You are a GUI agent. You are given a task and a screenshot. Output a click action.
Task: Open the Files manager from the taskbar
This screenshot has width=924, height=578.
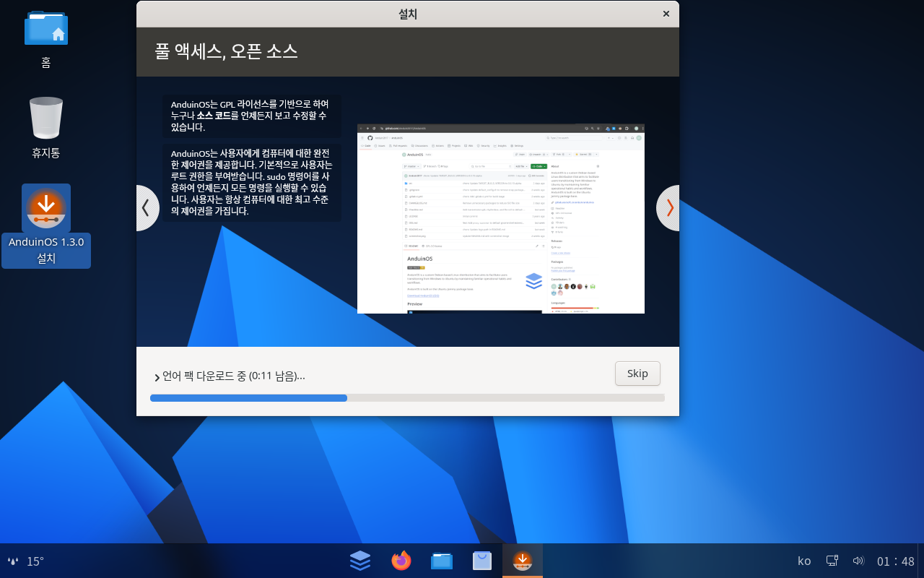click(442, 561)
